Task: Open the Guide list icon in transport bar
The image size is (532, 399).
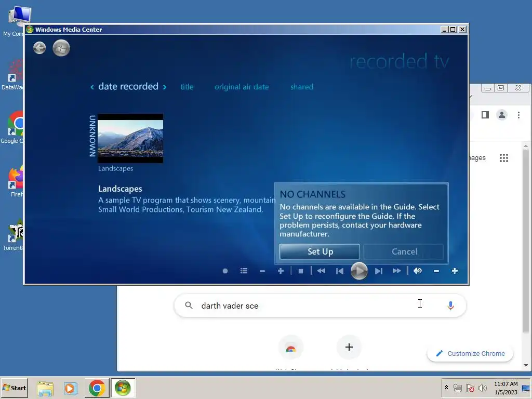Action: (x=244, y=271)
